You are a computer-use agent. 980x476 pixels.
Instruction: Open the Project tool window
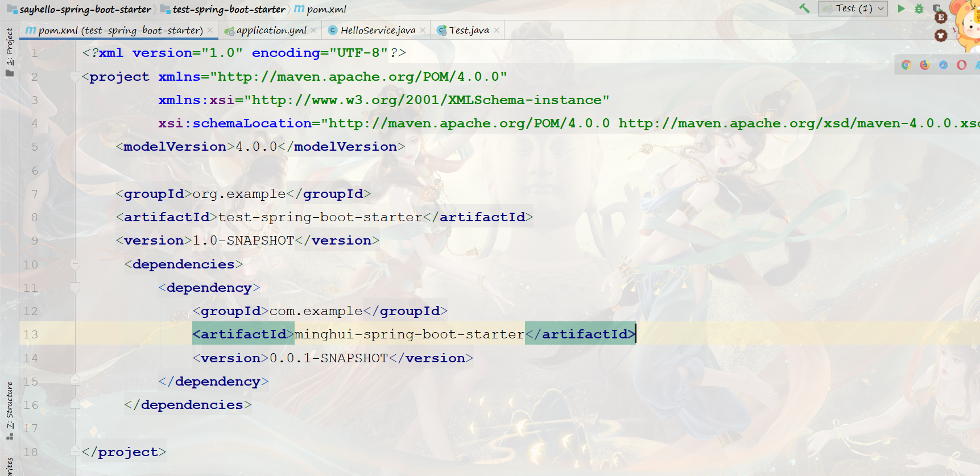(x=9, y=51)
